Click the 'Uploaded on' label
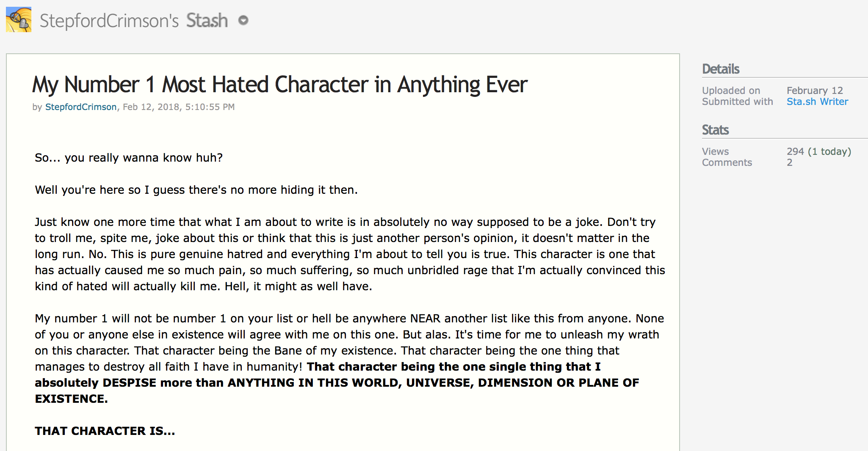868x451 pixels. tap(731, 91)
